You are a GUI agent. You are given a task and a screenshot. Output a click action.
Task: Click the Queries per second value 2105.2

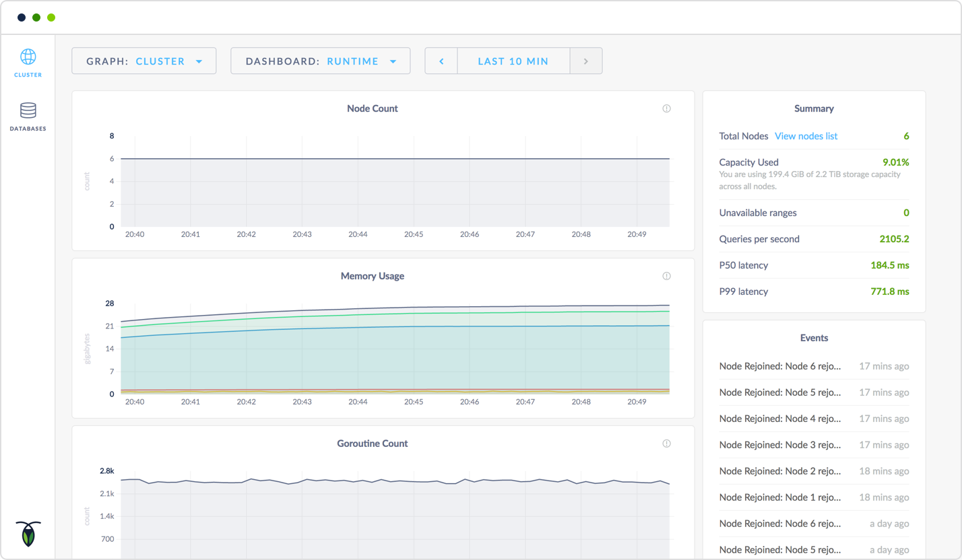point(894,239)
